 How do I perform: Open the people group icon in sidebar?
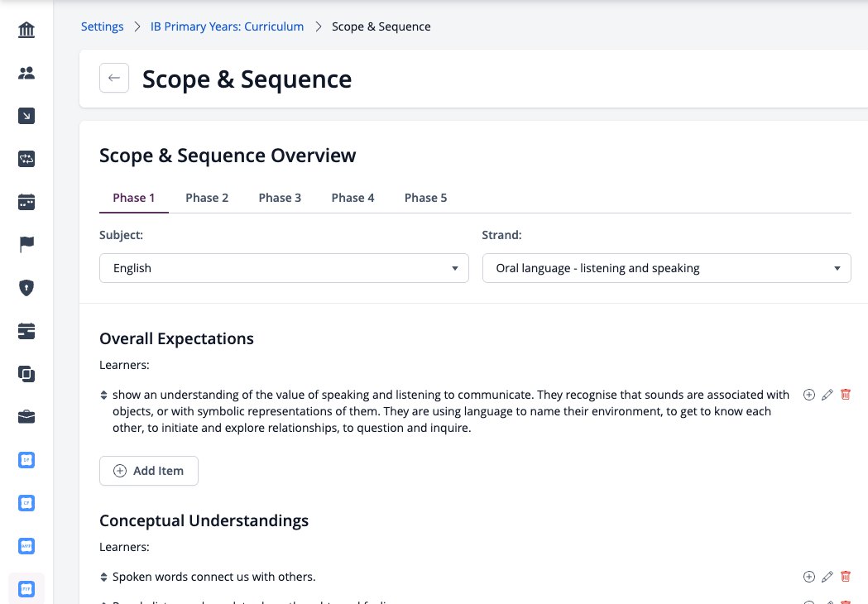26,73
